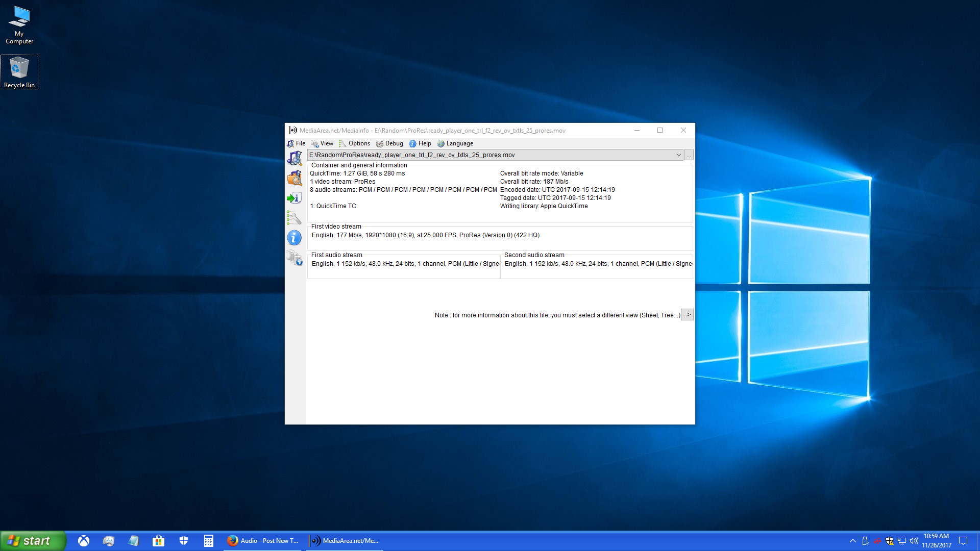Click the open folder icon in MediaInfo sidebar
Viewport: 980px width, 551px height.
tap(295, 178)
